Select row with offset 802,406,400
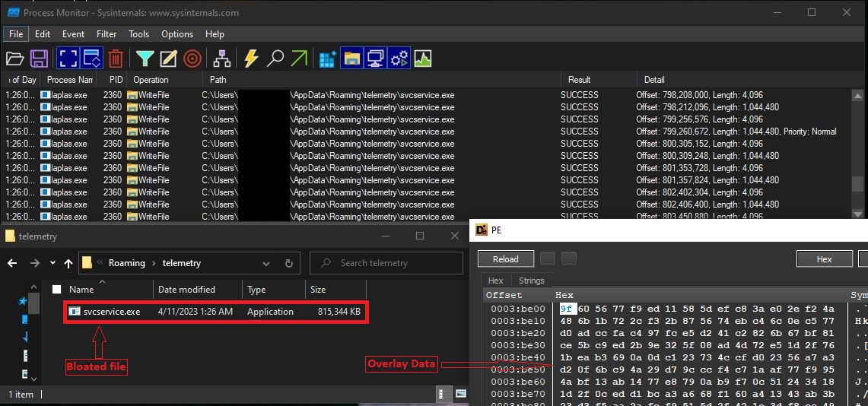Viewport: 868px width, 406px height. [426, 205]
